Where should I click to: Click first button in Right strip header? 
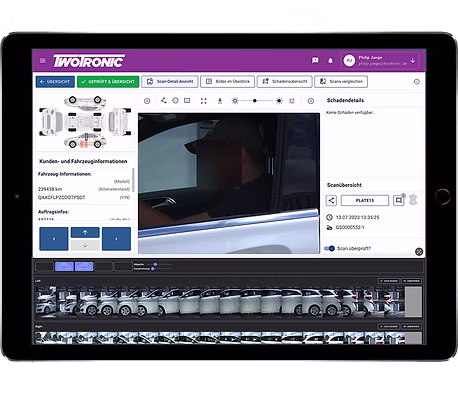pos(389,326)
